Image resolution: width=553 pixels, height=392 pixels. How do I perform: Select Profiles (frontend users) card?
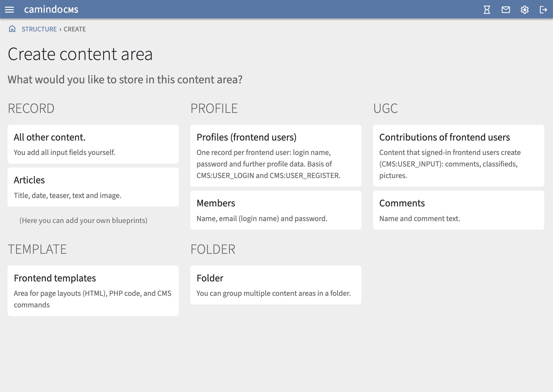coord(276,156)
